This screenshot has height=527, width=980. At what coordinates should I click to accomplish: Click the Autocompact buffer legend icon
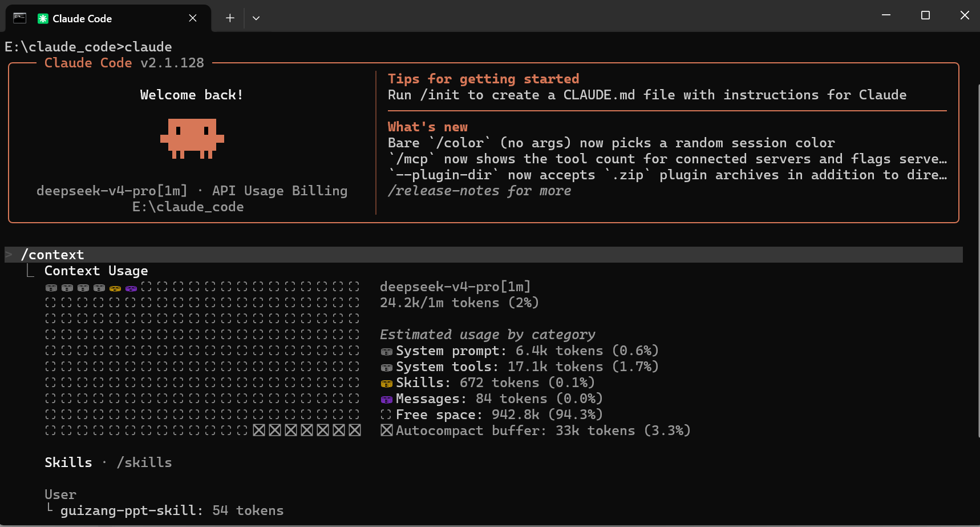click(386, 430)
